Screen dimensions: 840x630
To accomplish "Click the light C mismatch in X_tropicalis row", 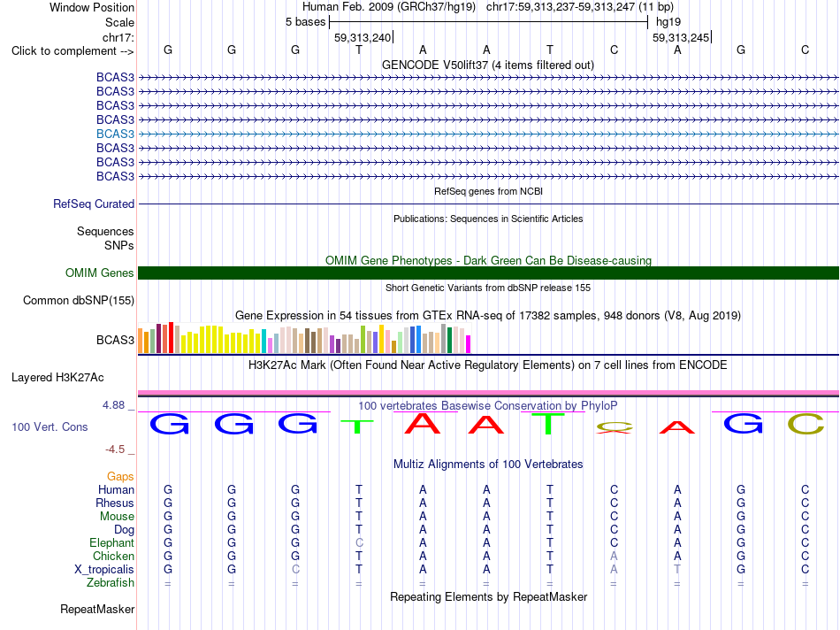I will 295,570.
